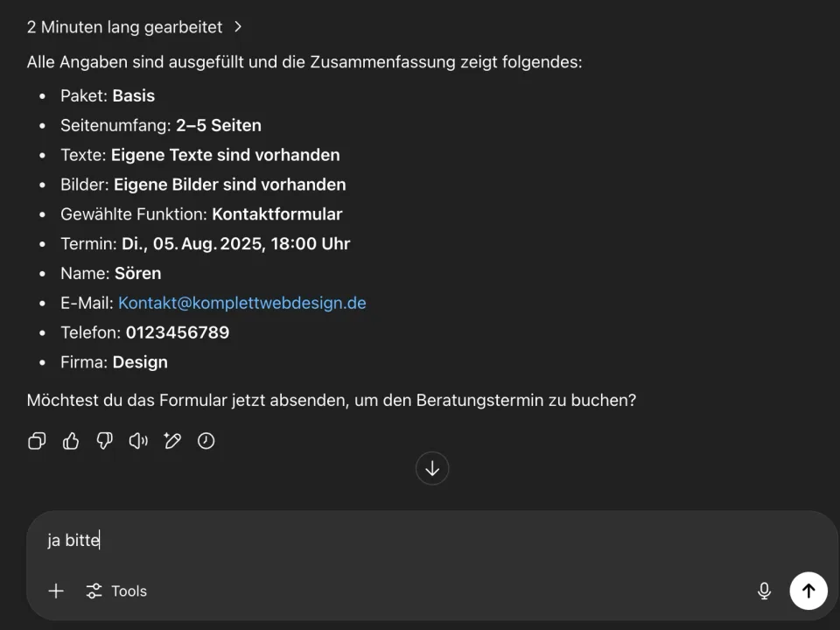Read the response aloud via speaker icon

click(x=138, y=441)
